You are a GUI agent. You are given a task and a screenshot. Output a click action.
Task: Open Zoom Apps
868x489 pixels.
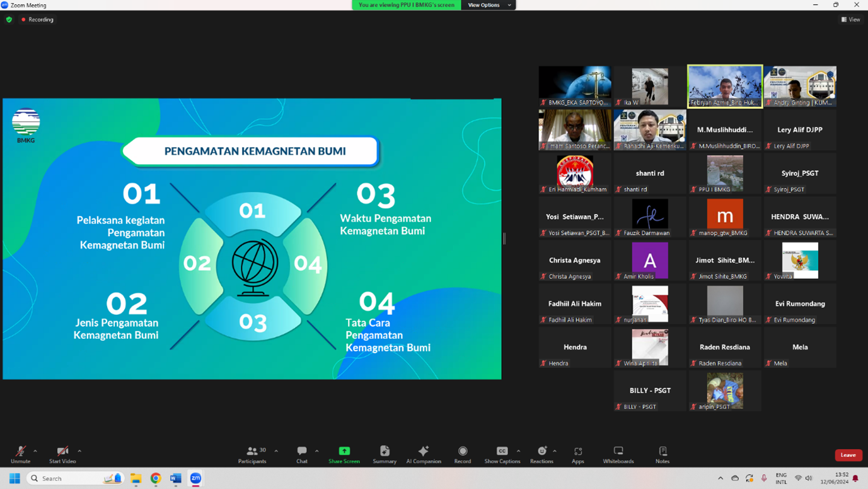pyautogui.click(x=577, y=454)
